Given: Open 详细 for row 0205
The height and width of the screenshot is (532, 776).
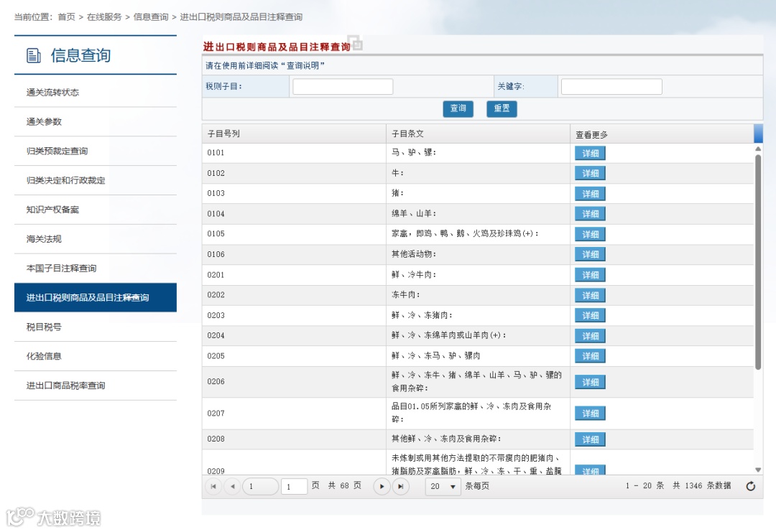Looking at the screenshot, I should (590, 356).
